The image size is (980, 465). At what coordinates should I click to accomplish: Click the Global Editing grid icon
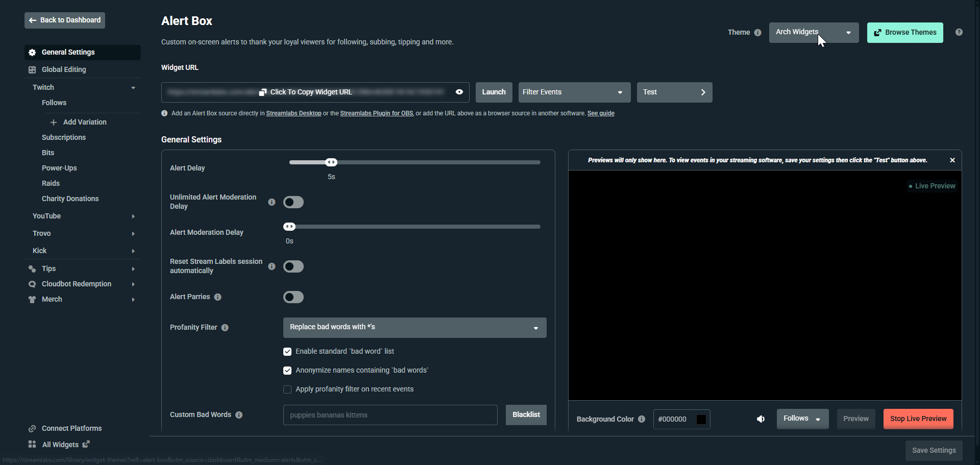[x=32, y=70]
